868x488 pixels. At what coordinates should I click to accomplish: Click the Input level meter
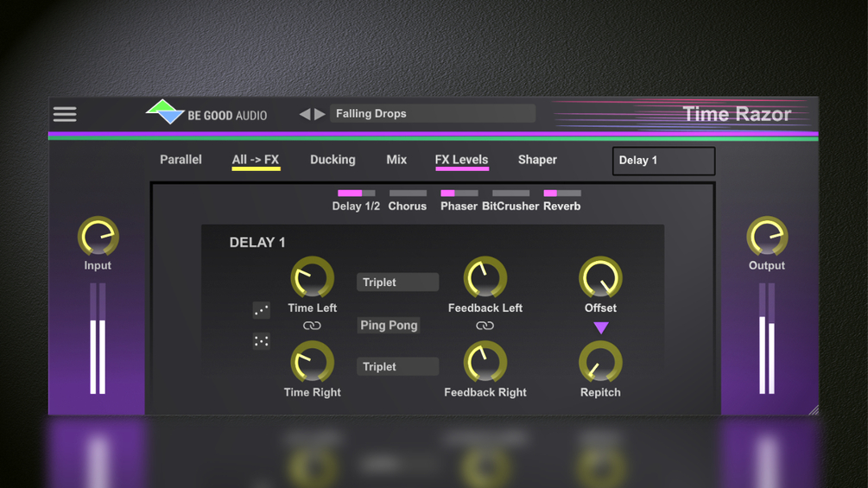pyautogui.click(x=98, y=339)
